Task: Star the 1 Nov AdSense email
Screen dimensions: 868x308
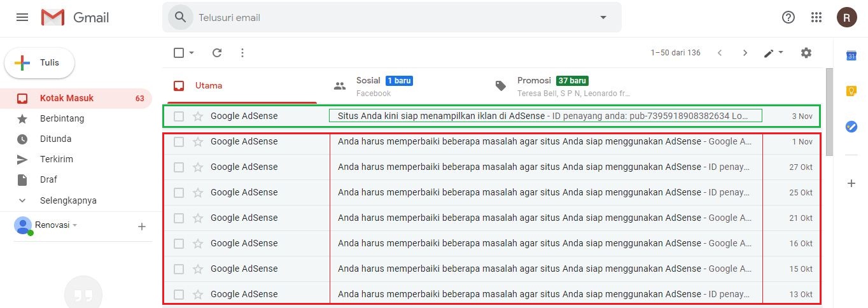Action: point(198,141)
